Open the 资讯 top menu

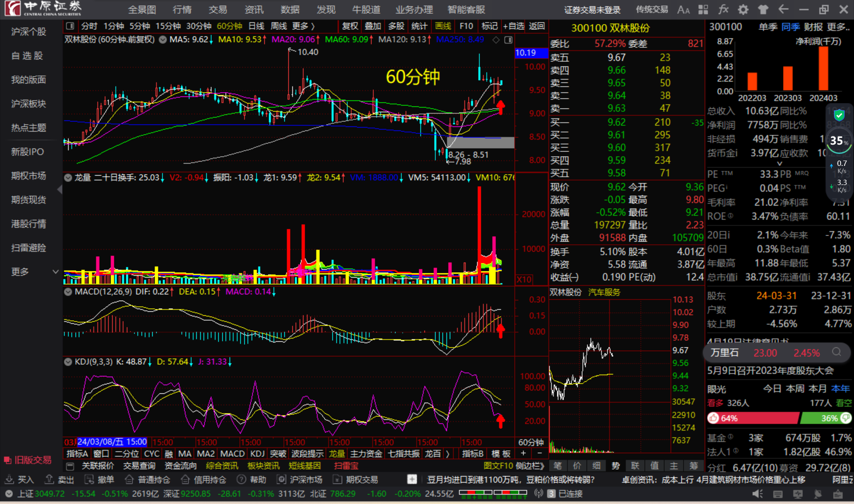(254, 9)
